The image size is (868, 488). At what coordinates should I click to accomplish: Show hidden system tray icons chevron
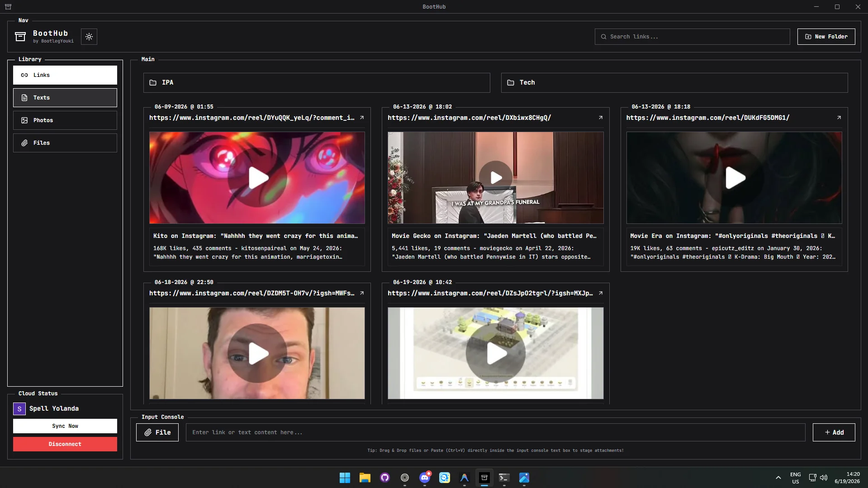point(778,478)
